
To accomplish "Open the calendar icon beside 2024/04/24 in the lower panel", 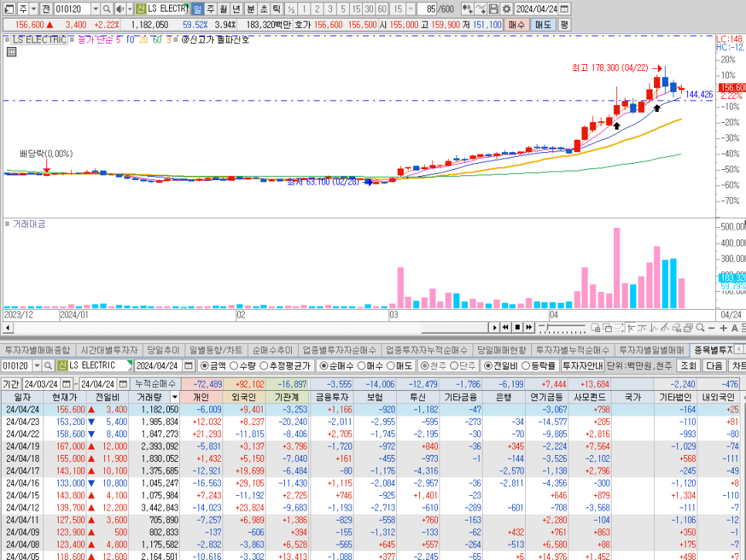I will pyautogui.click(x=188, y=366).
